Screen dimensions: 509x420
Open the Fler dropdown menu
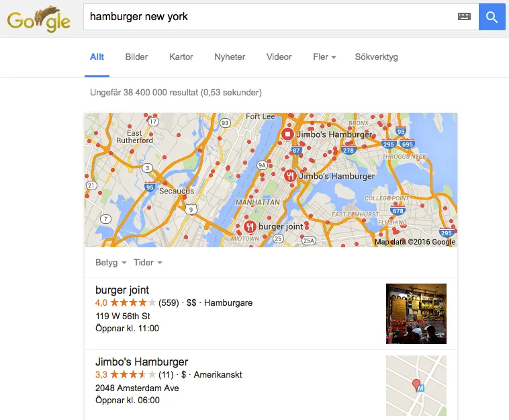click(324, 57)
